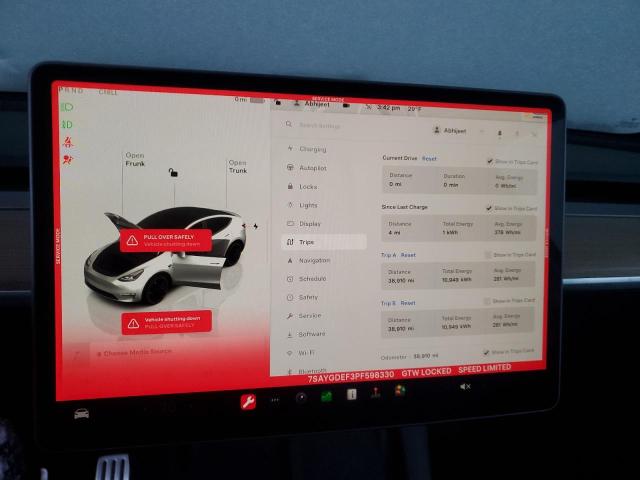Tap Open Frunk
Screen dimensions: 640x480
point(135,159)
